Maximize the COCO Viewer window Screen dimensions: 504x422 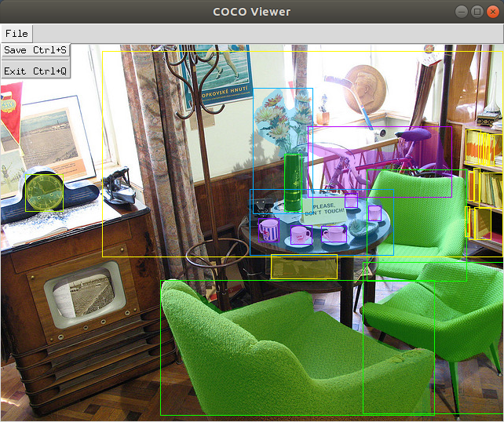click(477, 12)
